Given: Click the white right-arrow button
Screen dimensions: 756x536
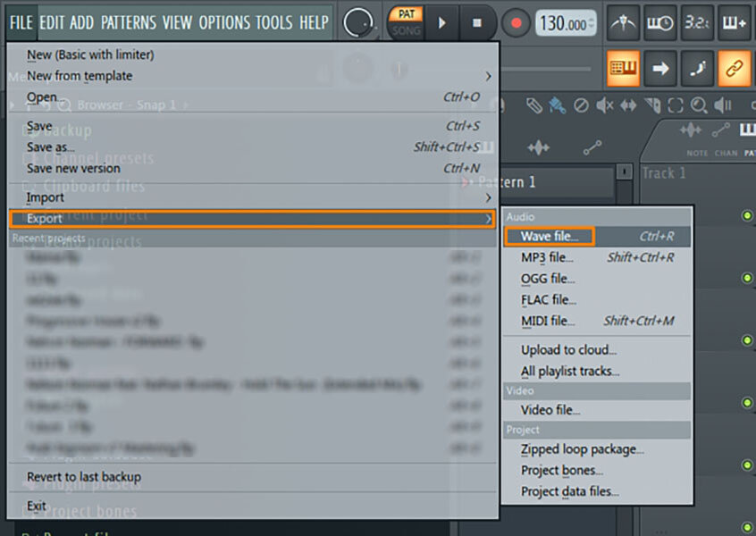Looking at the screenshot, I should coord(660,69).
